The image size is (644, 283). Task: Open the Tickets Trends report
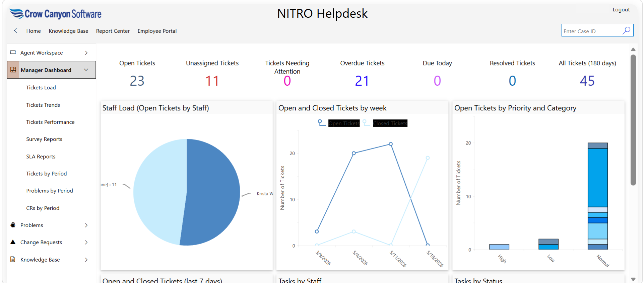tap(43, 105)
